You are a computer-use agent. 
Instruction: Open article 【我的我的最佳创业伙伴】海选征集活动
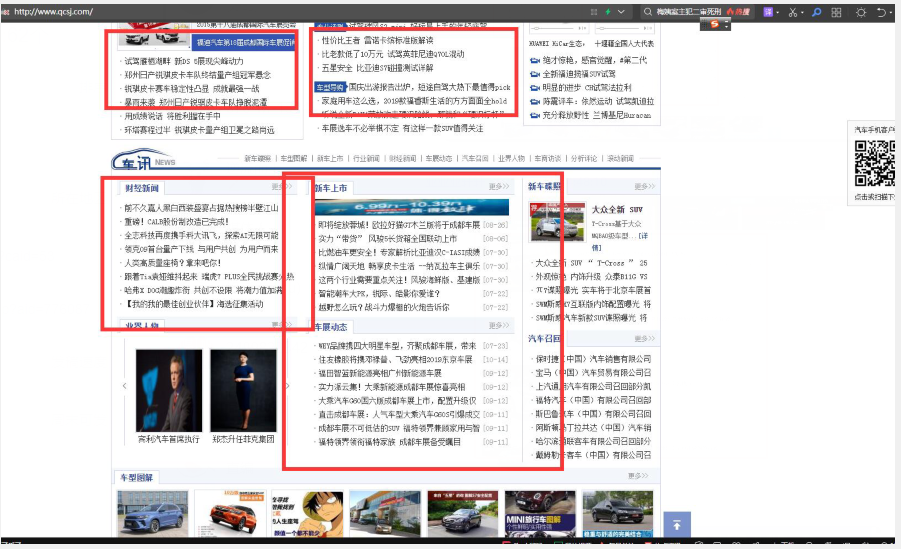coord(192,304)
